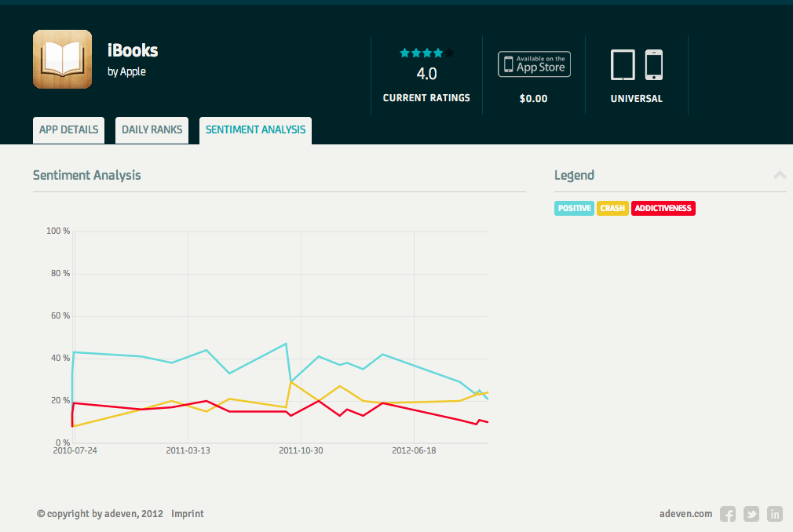The image size is (793, 532).
Task: Select the Sentiment Analysis tab
Action: click(x=255, y=129)
